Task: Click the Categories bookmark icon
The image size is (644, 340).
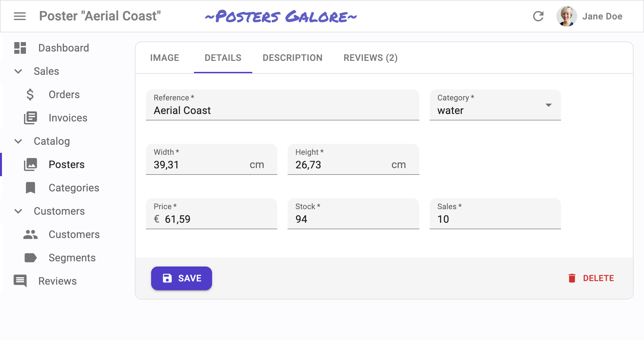Action: [30, 188]
